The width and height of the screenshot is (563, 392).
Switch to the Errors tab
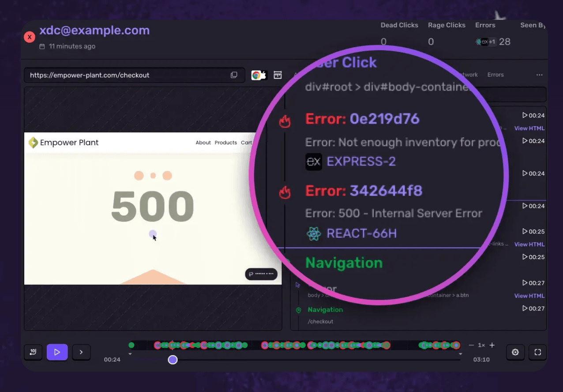(495, 75)
